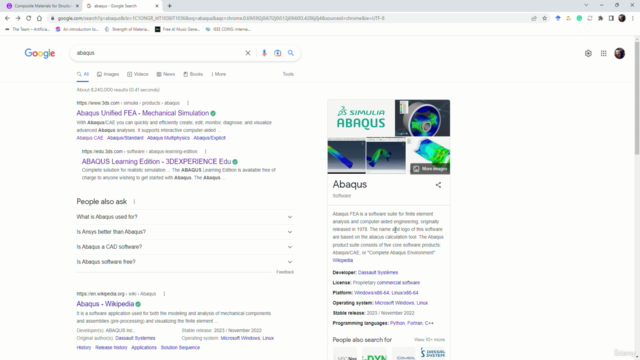Viewport: 640px width, 360px height.
Task: Open the extensions puzzle icon
Action: [600, 18]
